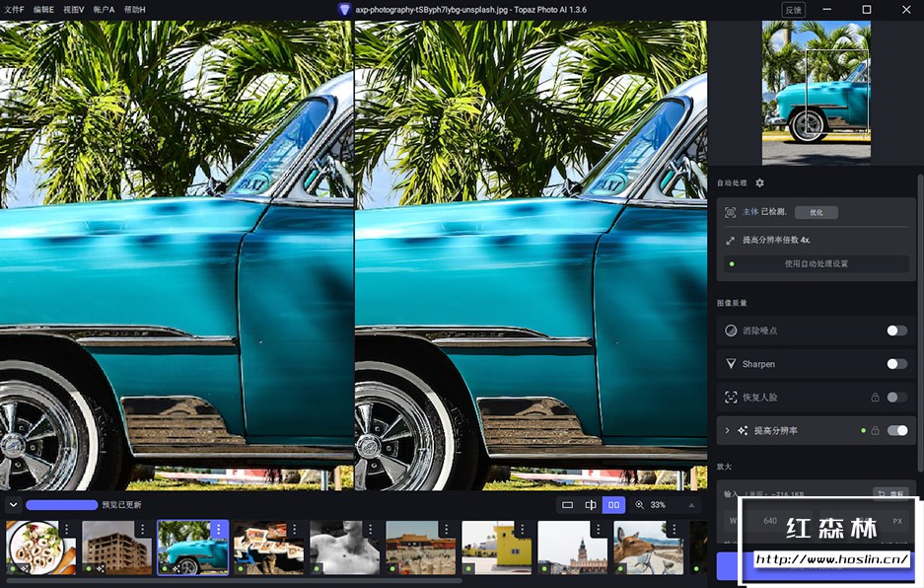Switch to side-by-side comparison view
924x588 pixels.
613,505
